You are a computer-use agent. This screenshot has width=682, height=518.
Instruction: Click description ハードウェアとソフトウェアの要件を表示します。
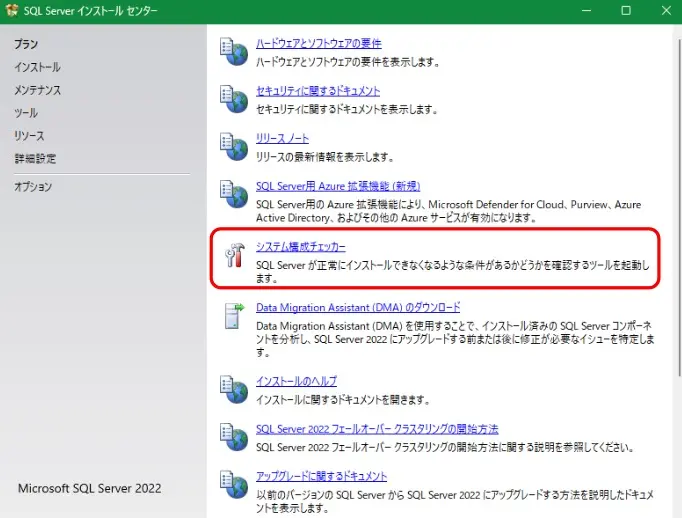pyautogui.click(x=348, y=62)
